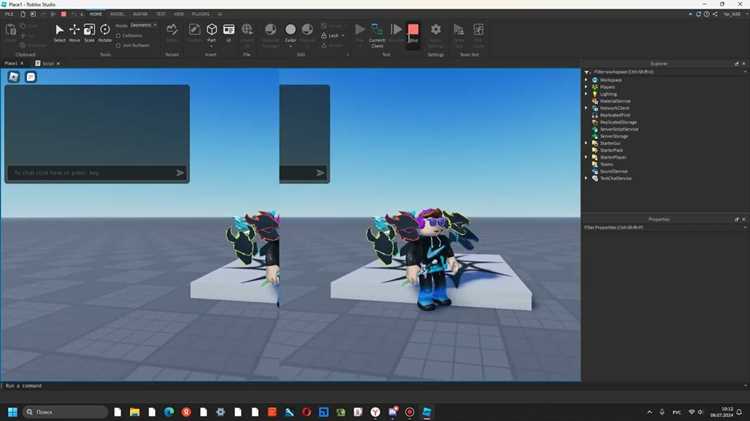Toggle the Join Surfaces checkbox
Viewport: 750px width, 421px height.
[x=118, y=45]
